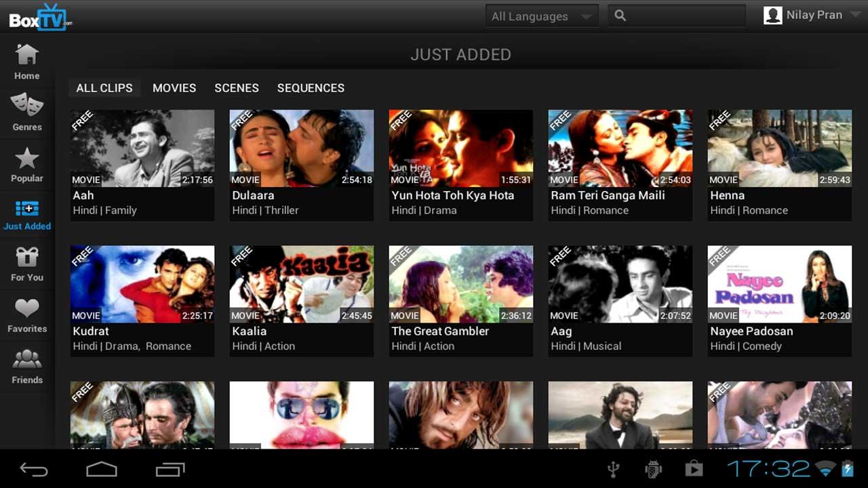The height and width of the screenshot is (488, 868).
Task: Tap the Android home button
Action: [x=102, y=469]
